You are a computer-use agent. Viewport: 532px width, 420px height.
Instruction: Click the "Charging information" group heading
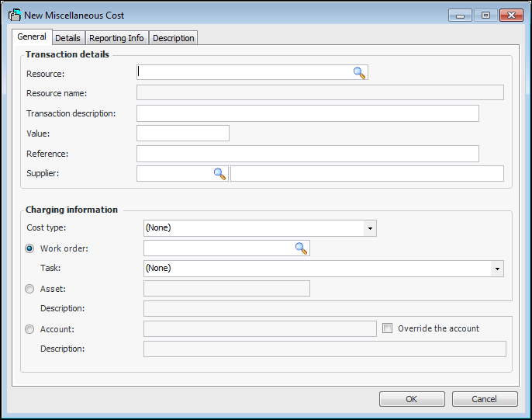click(71, 210)
